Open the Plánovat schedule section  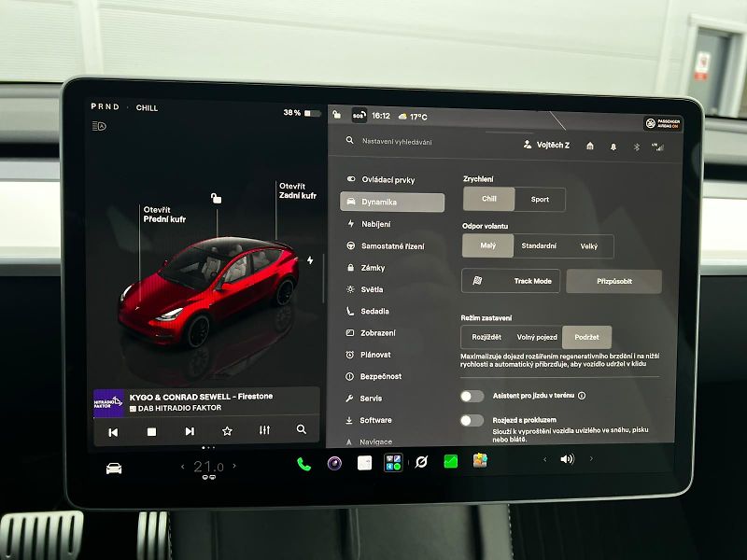pyautogui.click(x=368, y=355)
